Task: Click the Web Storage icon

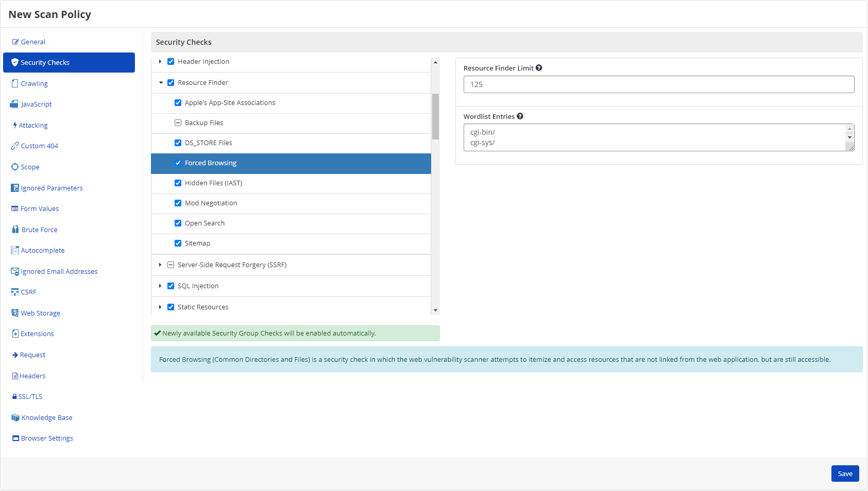Action: point(15,313)
